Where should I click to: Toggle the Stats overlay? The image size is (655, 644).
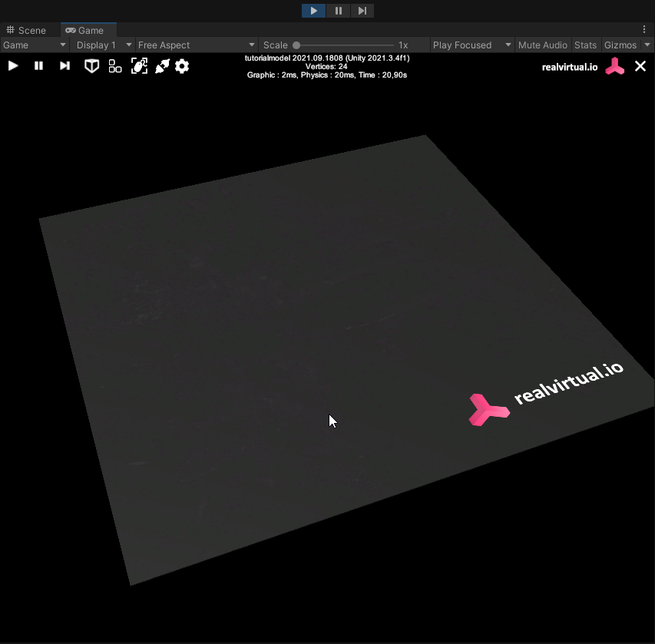coord(585,45)
